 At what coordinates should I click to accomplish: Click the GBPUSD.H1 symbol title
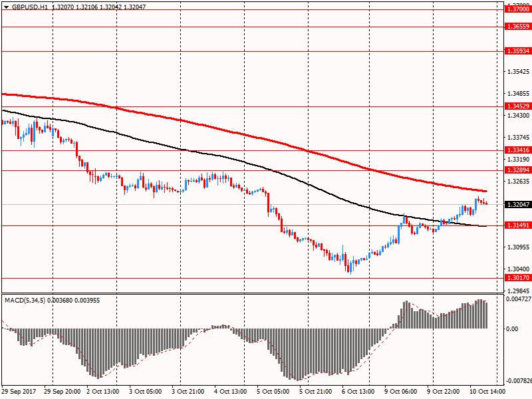coord(30,7)
